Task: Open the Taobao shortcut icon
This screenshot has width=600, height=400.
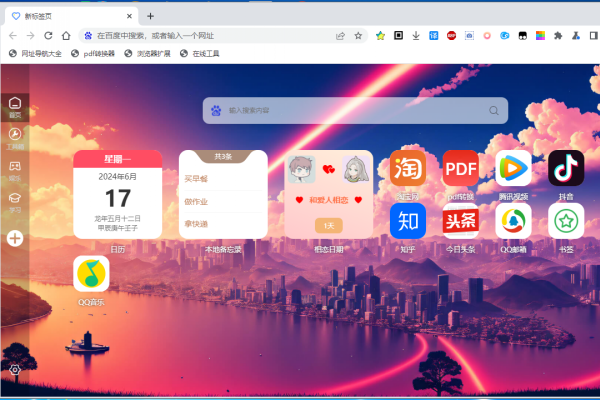Action: tap(408, 168)
